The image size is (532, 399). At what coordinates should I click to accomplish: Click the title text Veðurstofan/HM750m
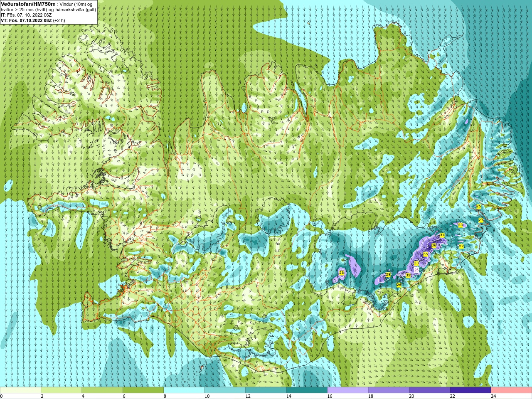click(x=28, y=4)
